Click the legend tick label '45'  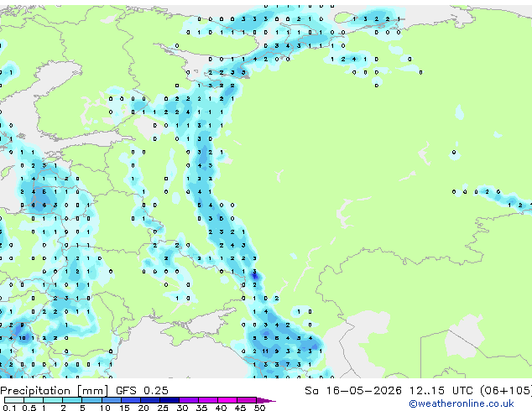[240, 408]
